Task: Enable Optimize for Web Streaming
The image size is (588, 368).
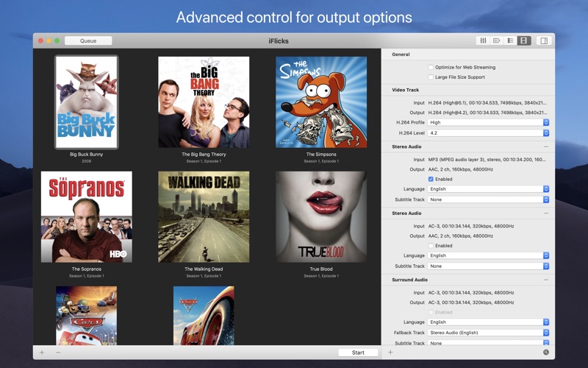Action: coord(431,67)
